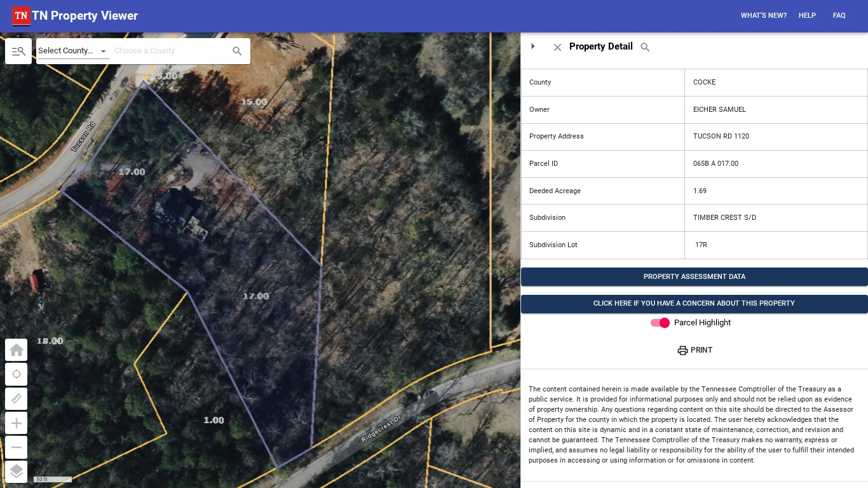Click the TN logo in header
This screenshot has height=488, width=868.
point(21,16)
